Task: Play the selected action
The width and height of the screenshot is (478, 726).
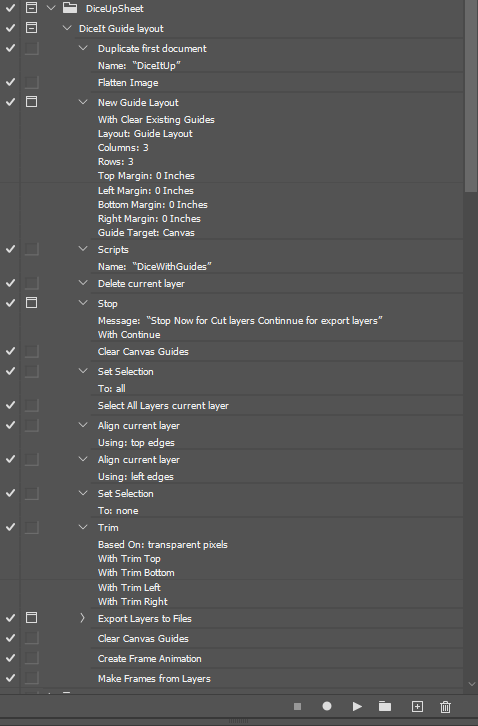Action: click(x=357, y=706)
